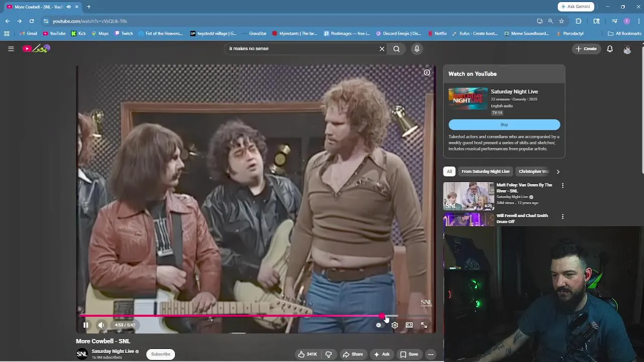The height and width of the screenshot is (362, 644).
Task: Share the More Cowbell video
Action: pyautogui.click(x=353, y=354)
